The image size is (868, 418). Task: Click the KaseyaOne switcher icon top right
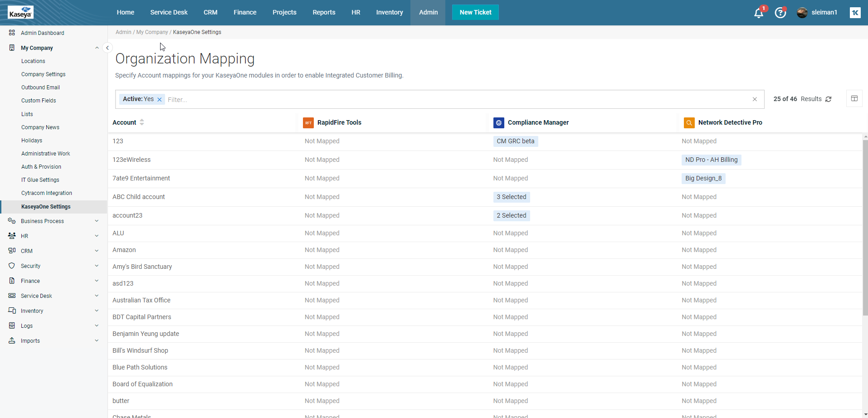855,12
